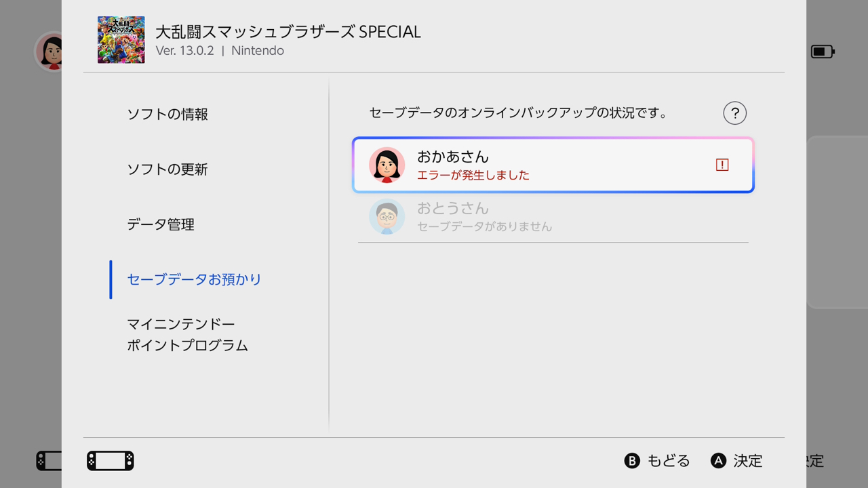Select the おとうさん no save data row

tap(553, 217)
